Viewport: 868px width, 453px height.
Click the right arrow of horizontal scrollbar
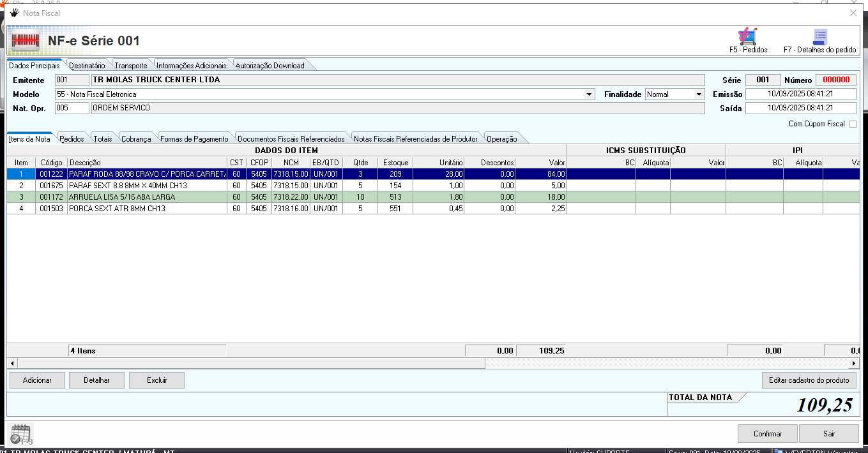[x=854, y=363]
